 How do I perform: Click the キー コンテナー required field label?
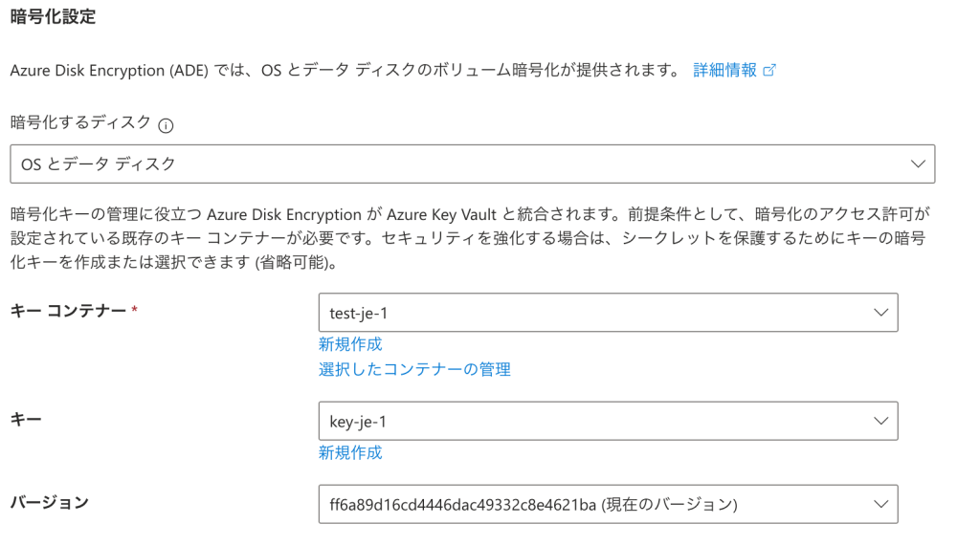(68, 311)
